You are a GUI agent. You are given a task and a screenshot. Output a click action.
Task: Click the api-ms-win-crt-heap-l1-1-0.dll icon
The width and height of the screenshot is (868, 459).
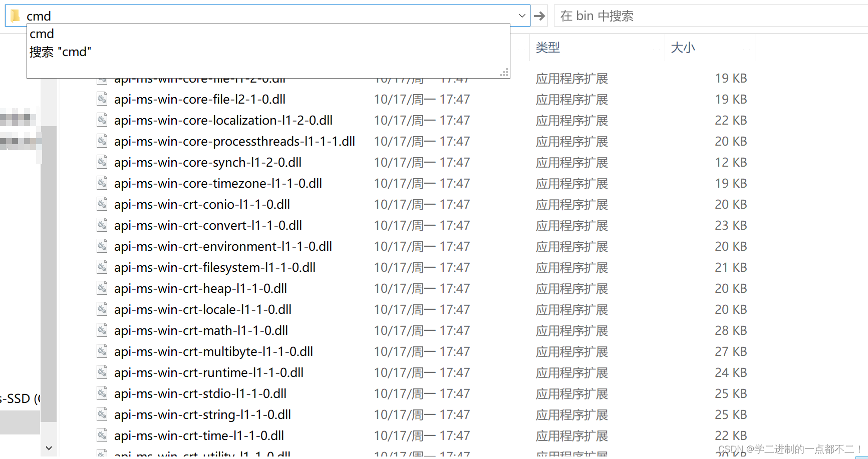tap(102, 288)
